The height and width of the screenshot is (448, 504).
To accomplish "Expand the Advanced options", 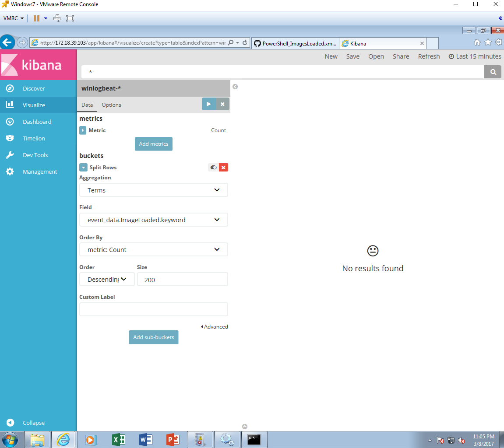I will (215, 327).
